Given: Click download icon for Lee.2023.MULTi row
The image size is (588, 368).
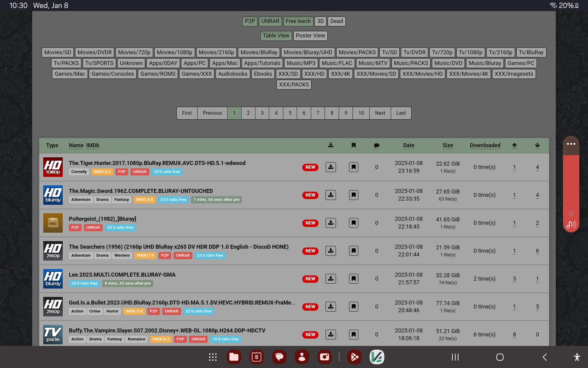Looking at the screenshot, I should coord(330,279).
